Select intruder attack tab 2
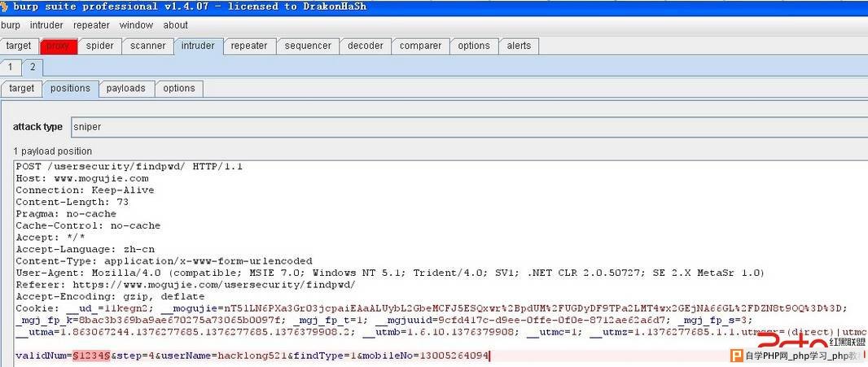 [x=33, y=67]
